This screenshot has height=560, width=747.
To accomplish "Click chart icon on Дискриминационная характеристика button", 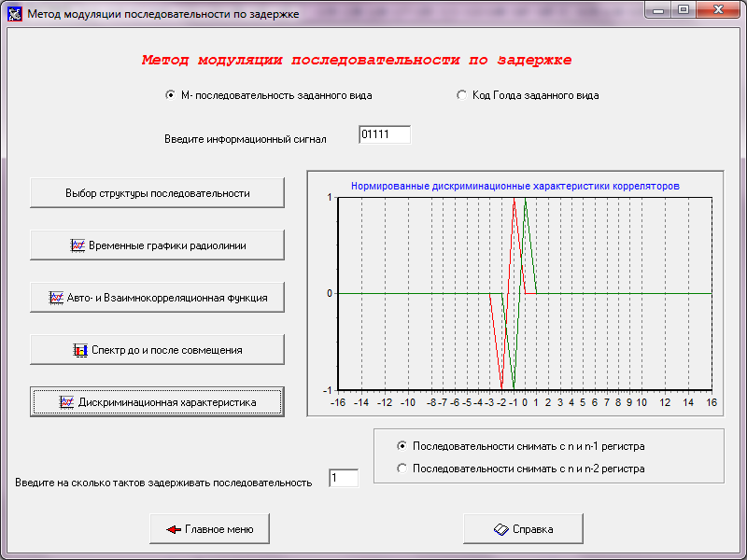I will pos(66,402).
